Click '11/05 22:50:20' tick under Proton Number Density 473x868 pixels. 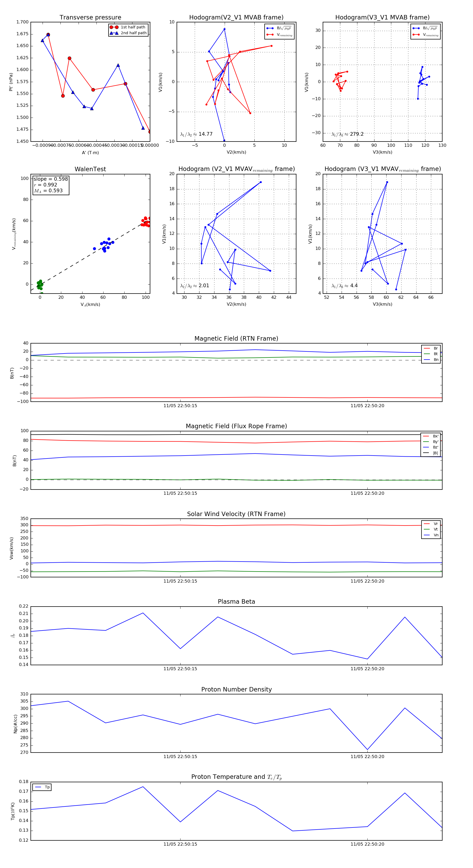pos(367,756)
